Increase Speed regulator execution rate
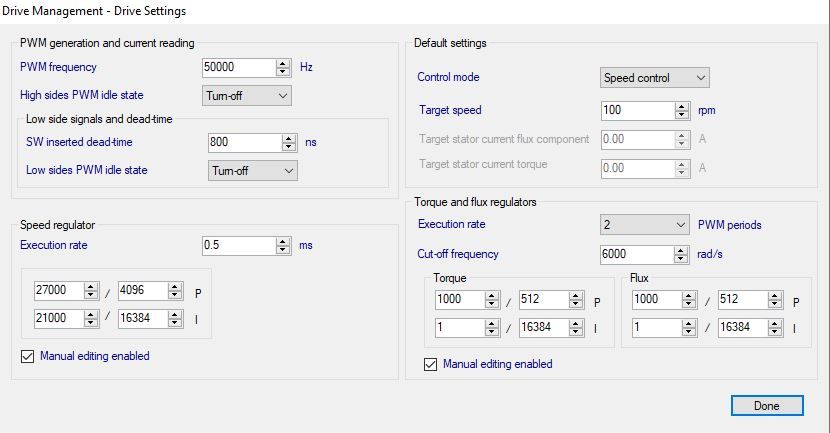Viewport: 830px width, 433px height. pos(283,241)
